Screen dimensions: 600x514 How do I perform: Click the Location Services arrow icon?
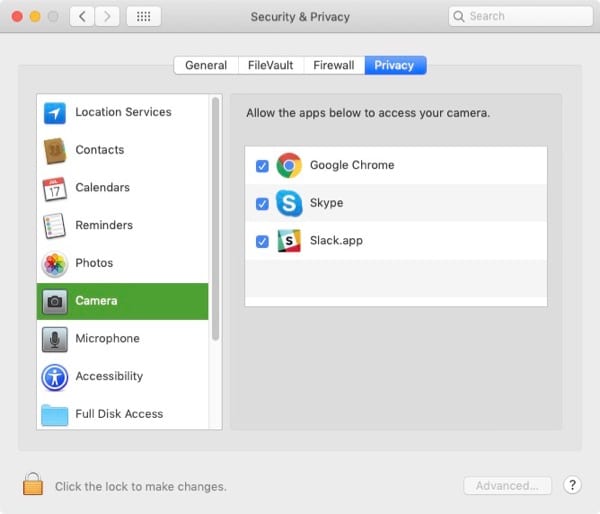click(55, 113)
